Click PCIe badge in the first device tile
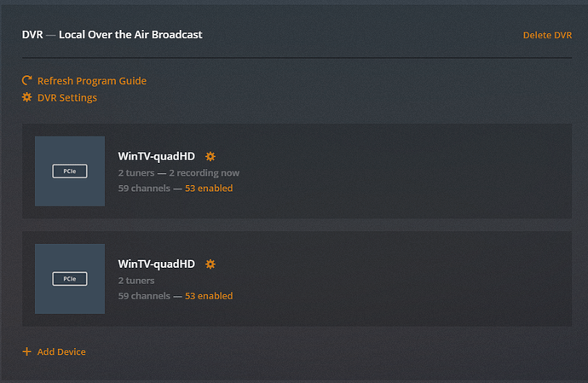Image resolution: width=588 pixels, height=383 pixels. pos(70,171)
